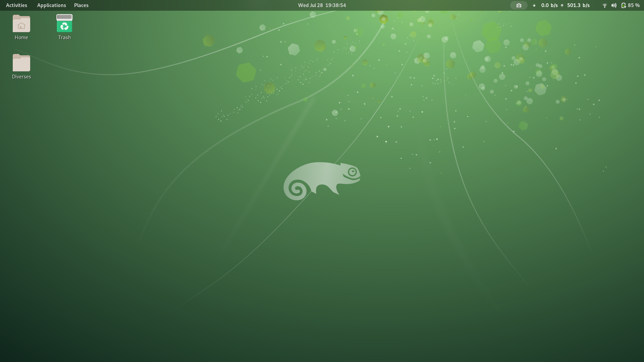Click the download speed arrow indicator
The image size is (644, 362).
tap(534, 5)
